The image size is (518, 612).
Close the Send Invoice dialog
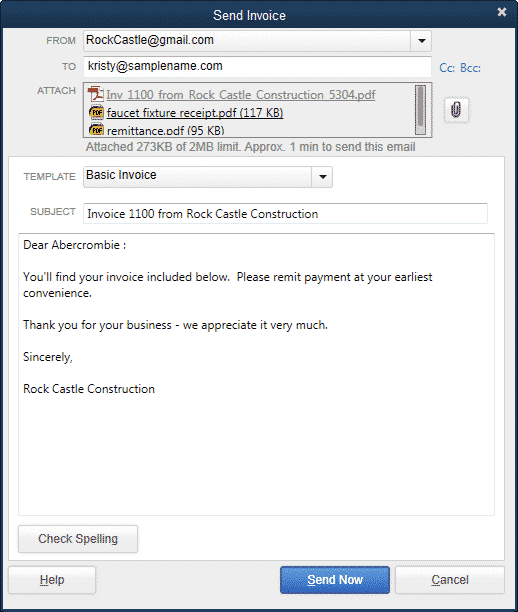(x=502, y=12)
